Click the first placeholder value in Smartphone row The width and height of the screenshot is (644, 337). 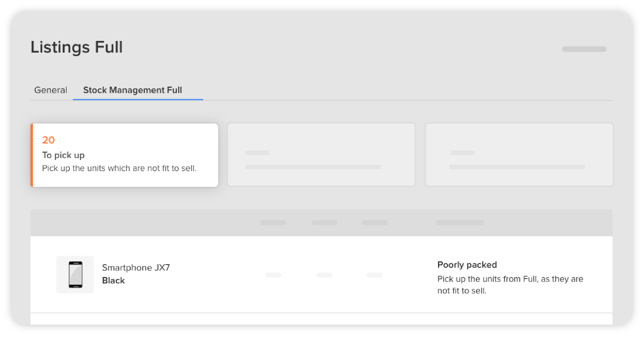273,275
